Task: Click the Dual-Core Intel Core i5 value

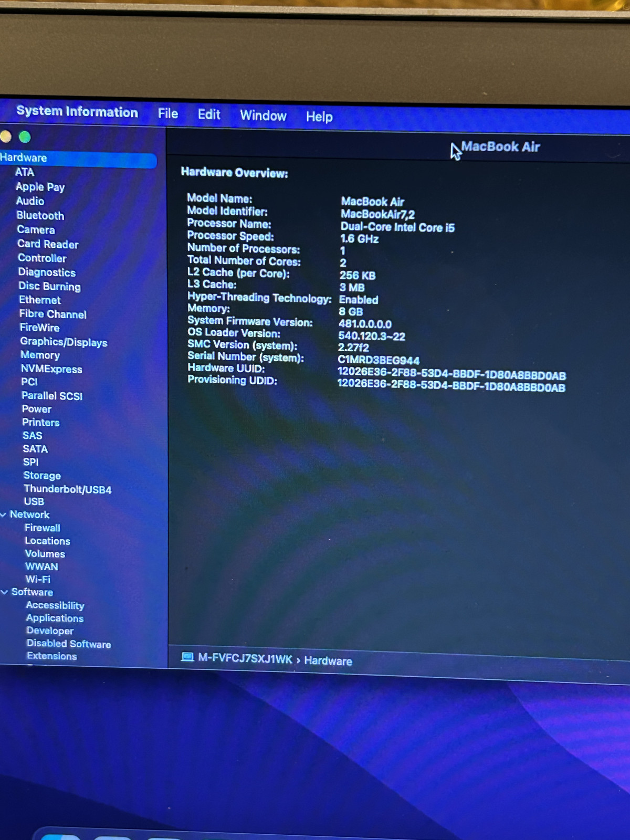Action: pyautogui.click(x=397, y=227)
